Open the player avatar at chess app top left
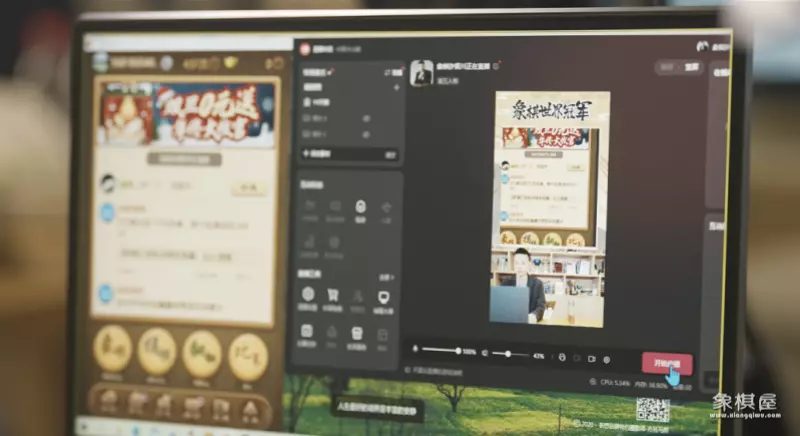 101,62
